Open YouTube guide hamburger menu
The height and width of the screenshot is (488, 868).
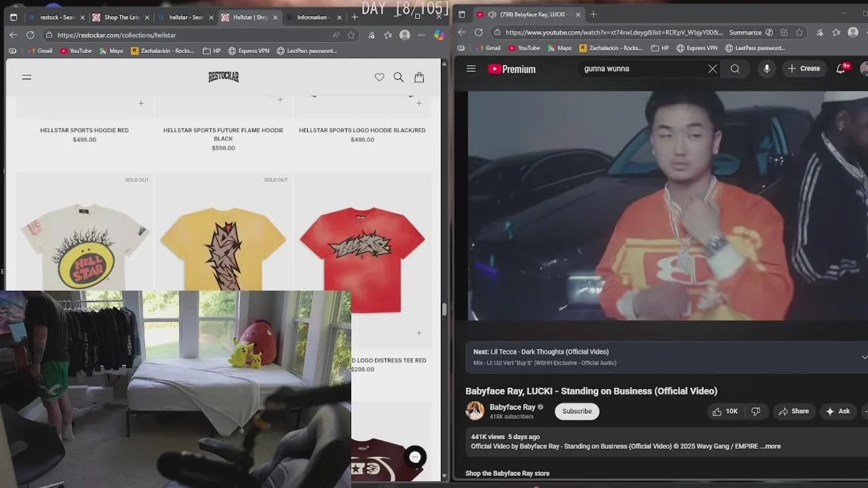tap(471, 68)
